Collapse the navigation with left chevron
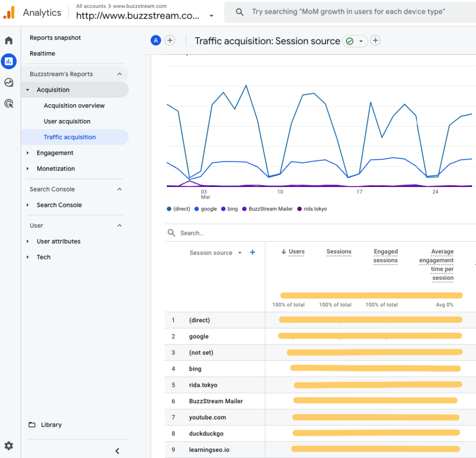This screenshot has height=458, width=476. (118, 451)
